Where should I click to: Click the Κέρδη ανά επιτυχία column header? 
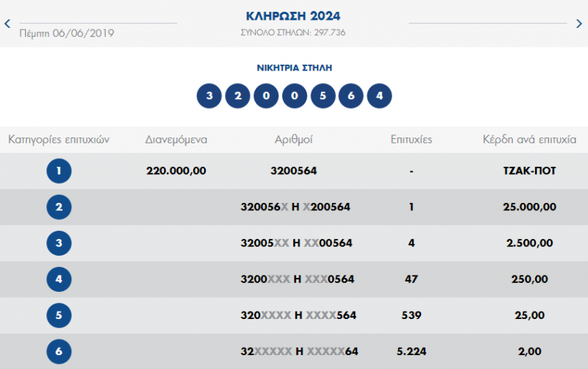[529, 140]
